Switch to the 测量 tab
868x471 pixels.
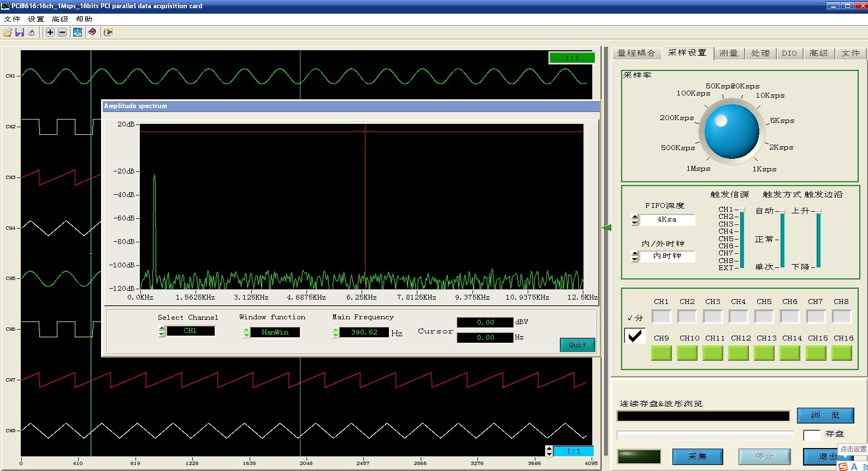pos(728,53)
